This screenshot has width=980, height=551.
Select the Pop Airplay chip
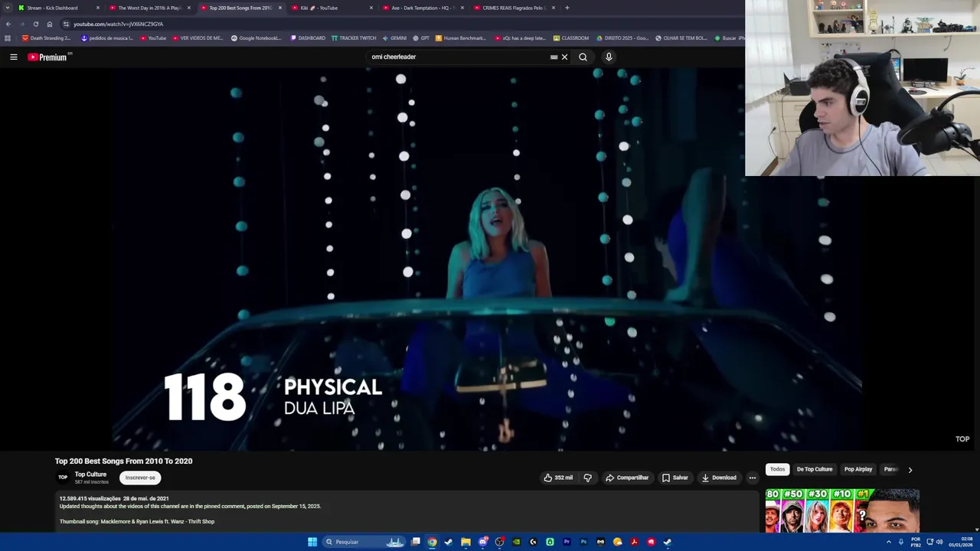click(857, 469)
